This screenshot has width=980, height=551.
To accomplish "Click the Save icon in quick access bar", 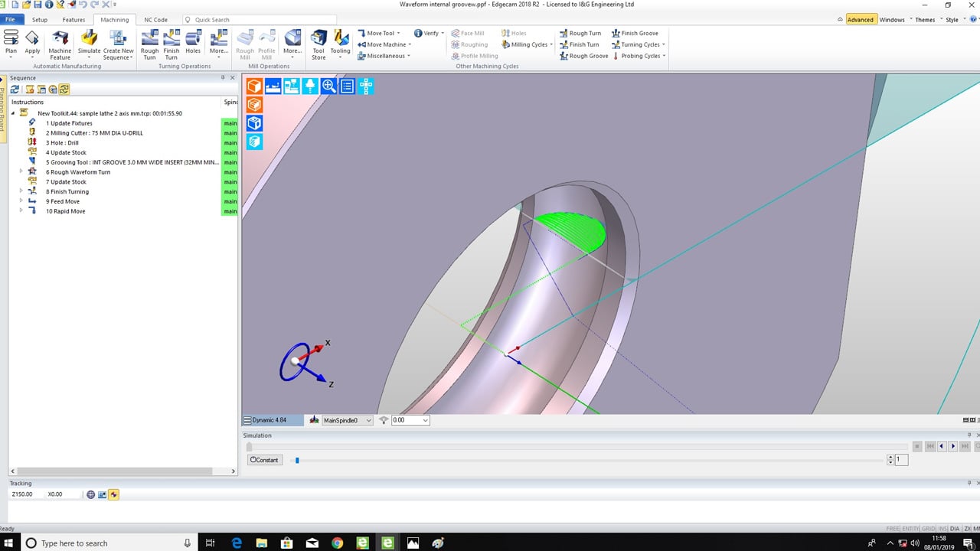I will tap(38, 5).
